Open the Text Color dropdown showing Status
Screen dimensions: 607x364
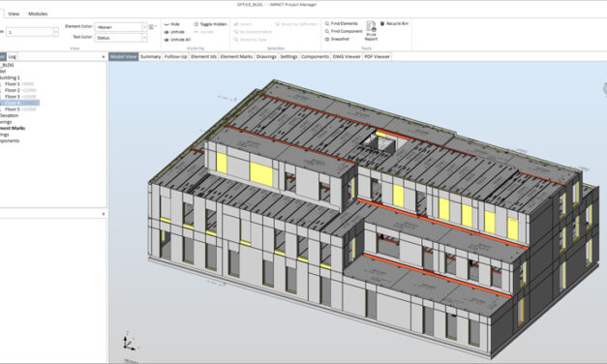click(x=121, y=38)
